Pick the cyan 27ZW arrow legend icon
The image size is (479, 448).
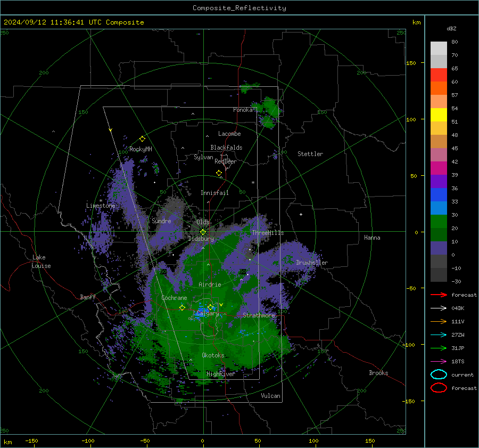[439, 335]
